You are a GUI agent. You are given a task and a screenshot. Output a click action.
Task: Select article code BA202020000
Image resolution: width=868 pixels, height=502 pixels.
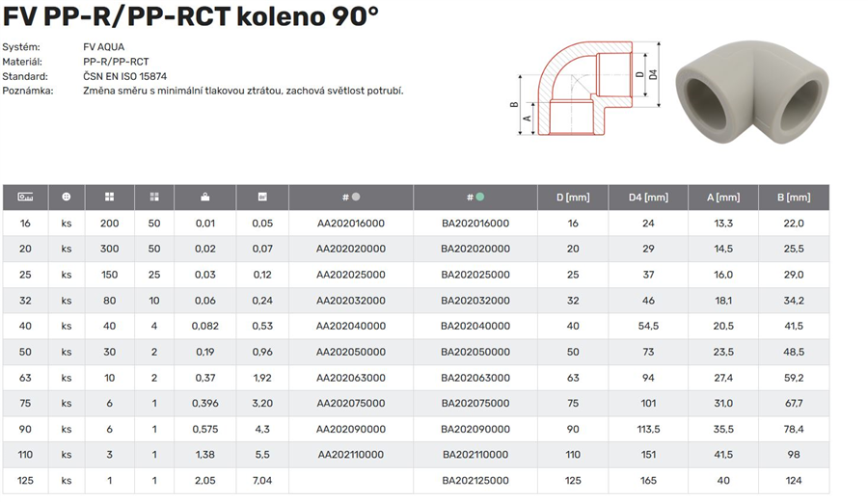475,249
